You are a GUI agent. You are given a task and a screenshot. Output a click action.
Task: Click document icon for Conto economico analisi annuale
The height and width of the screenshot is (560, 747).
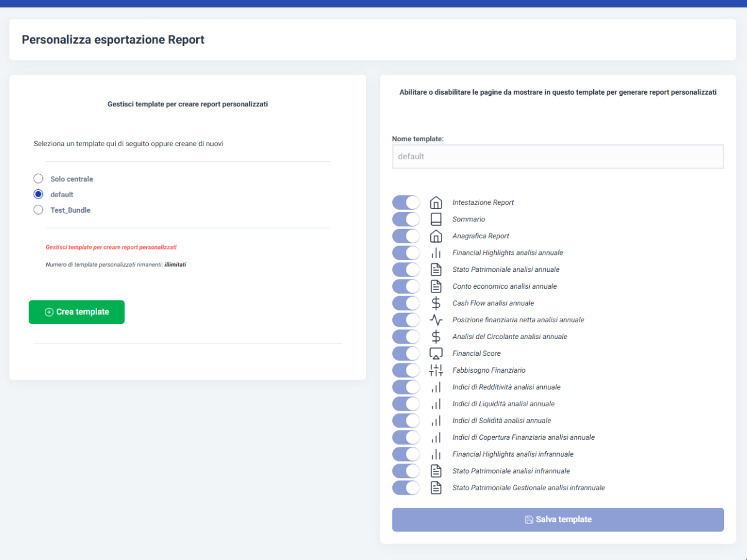click(x=436, y=286)
